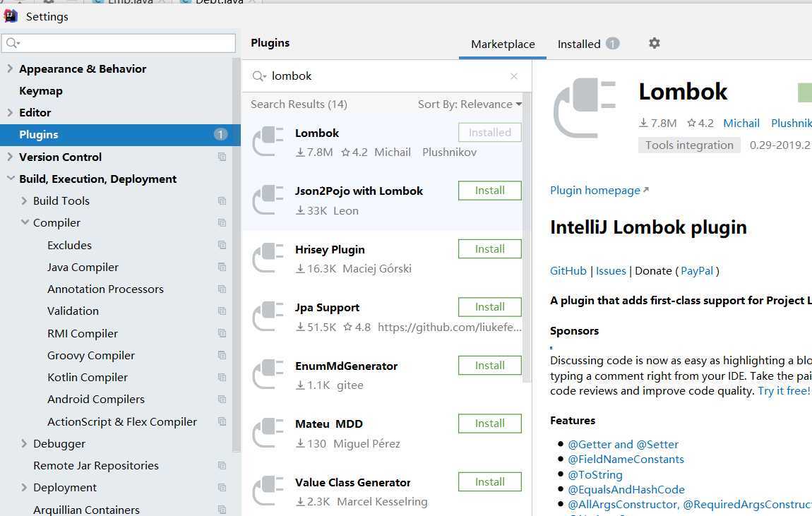This screenshot has height=516, width=812.
Task: Open the @EqualsAndHashCode feature link
Action: point(626,490)
